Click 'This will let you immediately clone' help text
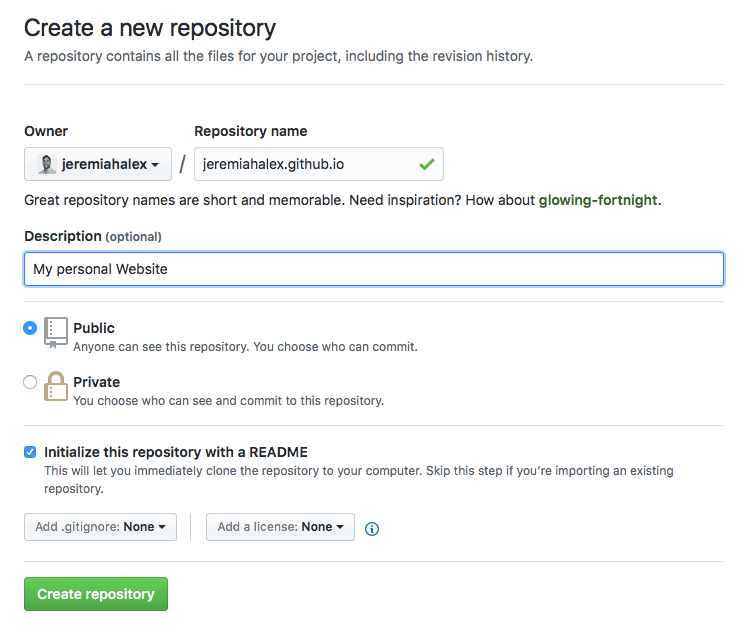This screenshot has width=750, height=635. coord(359,480)
